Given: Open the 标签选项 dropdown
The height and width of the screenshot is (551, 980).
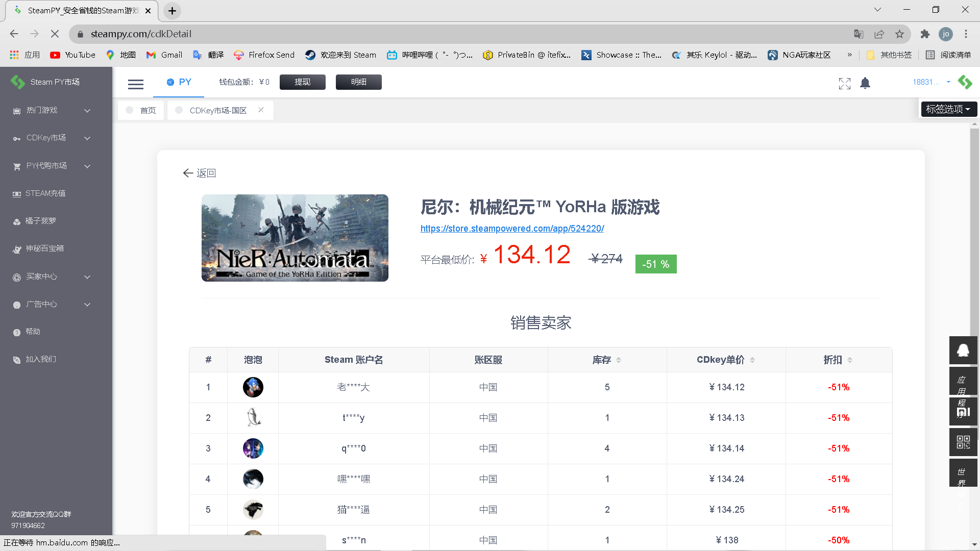Looking at the screenshot, I should pyautogui.click(x=948, y=109).
